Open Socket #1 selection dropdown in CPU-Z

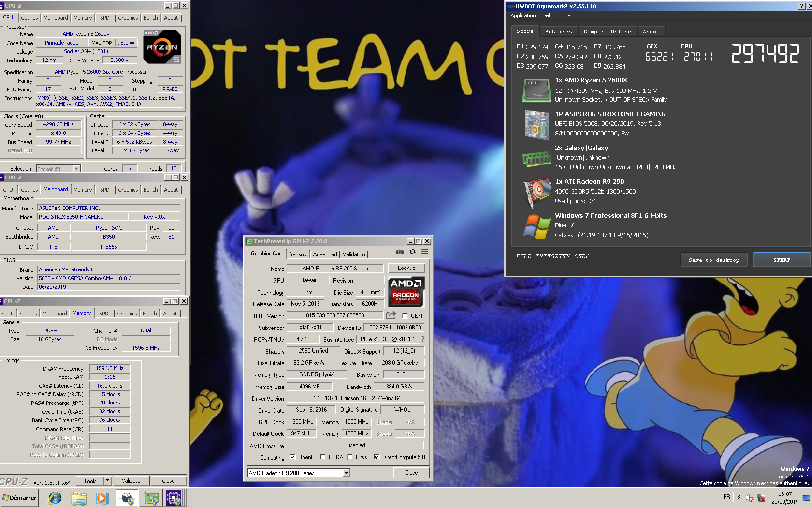[76, 169]
